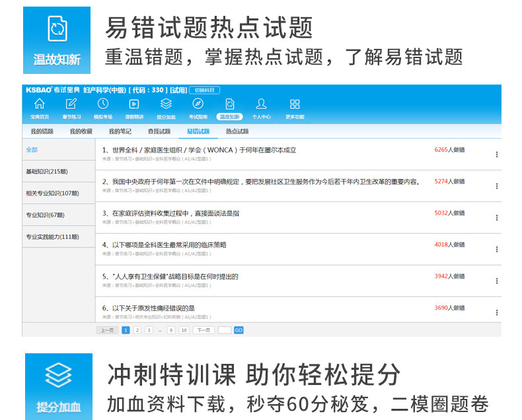
Task: Open 模拟考场 clock icon
Action: pos(103,104)
